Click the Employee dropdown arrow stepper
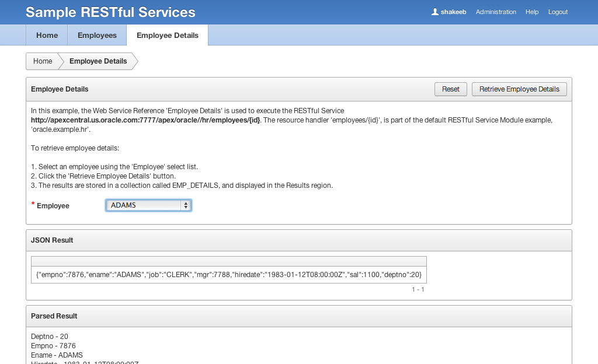The width and height of the screenshot is (598, 364). pyautogui.click(x=186, y=205)
